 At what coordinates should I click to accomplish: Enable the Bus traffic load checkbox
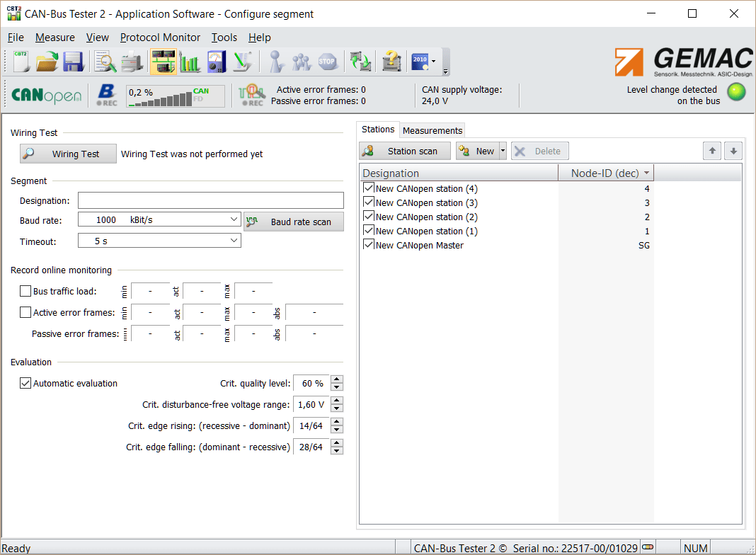coord(25,291)
